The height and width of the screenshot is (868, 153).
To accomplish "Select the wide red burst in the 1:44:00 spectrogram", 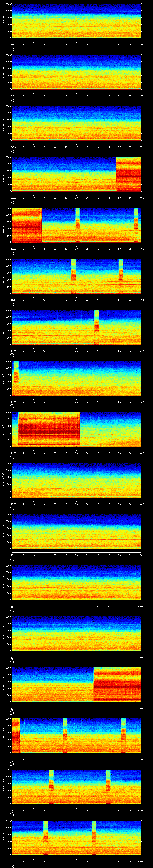I will click(49, 429).
